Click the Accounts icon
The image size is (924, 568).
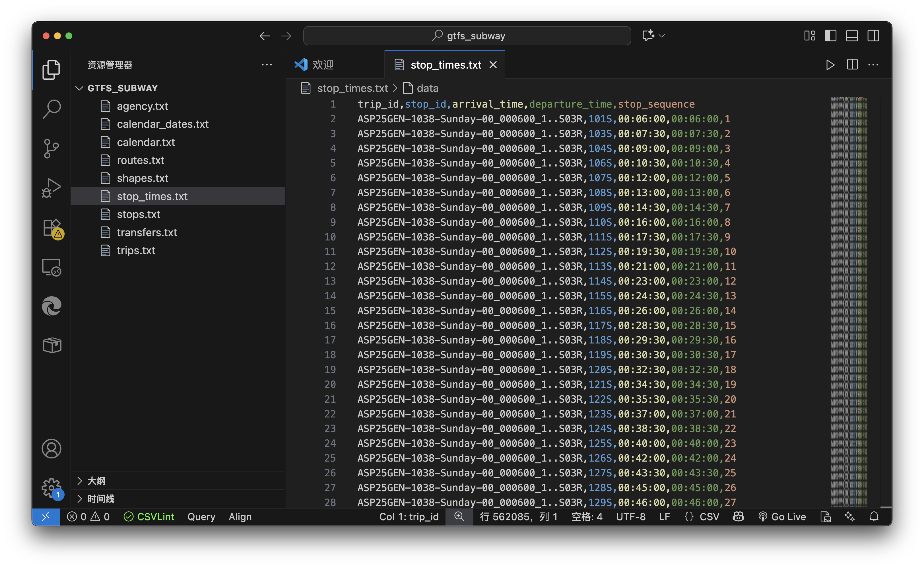pos(51,448)
